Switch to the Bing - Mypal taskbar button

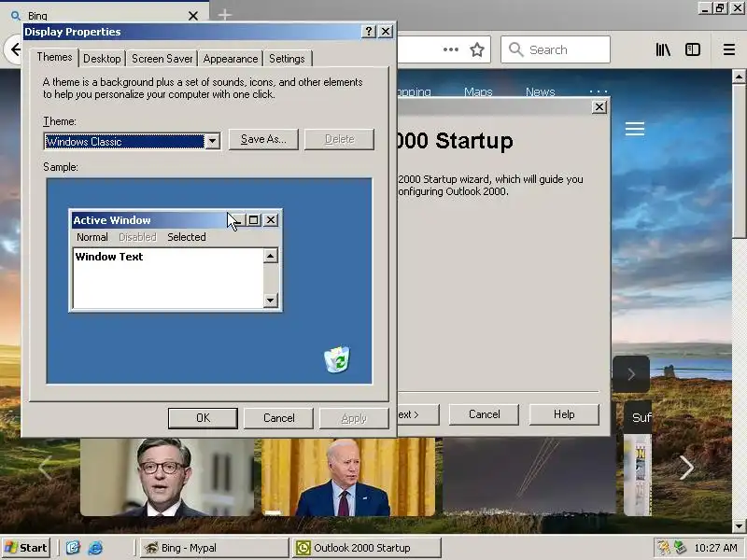coord(215,548)
